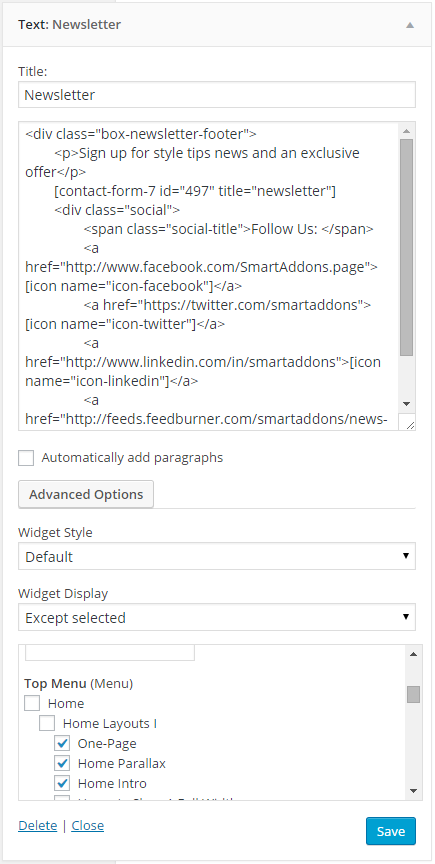Click the One-Page label text

click(x=107, y=744)
